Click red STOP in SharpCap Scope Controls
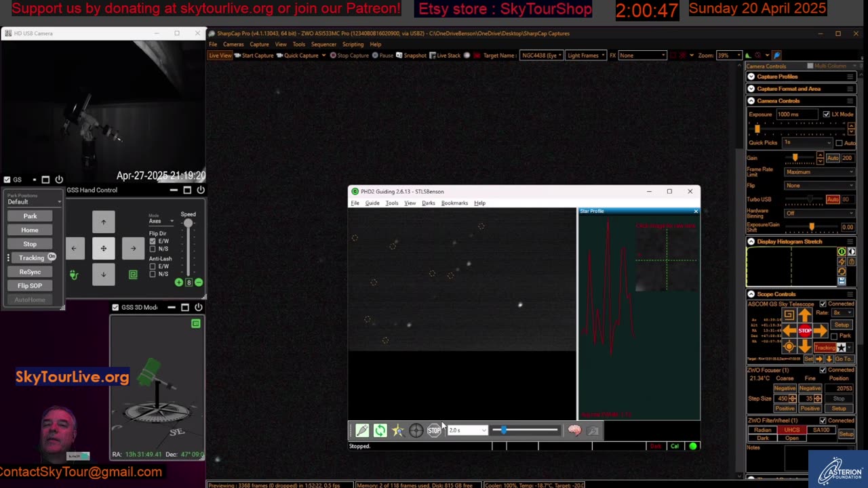Image resolution: width=868 pixels, height=488 pixels. point(805,331)
